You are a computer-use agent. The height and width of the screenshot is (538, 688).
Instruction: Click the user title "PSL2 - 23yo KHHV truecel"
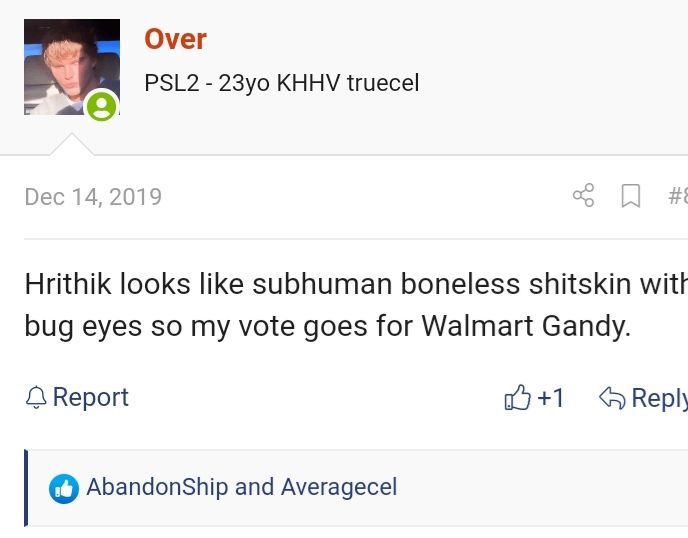point(282,83)
